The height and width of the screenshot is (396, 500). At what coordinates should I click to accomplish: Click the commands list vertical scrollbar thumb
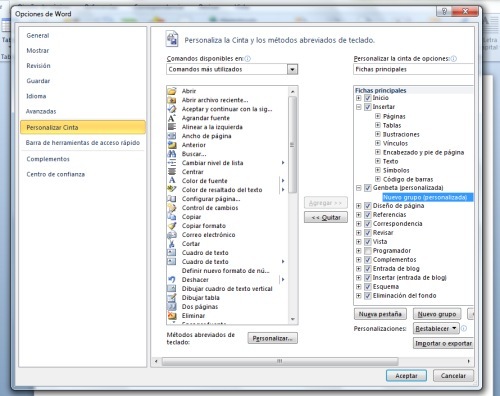click(292, 145)
